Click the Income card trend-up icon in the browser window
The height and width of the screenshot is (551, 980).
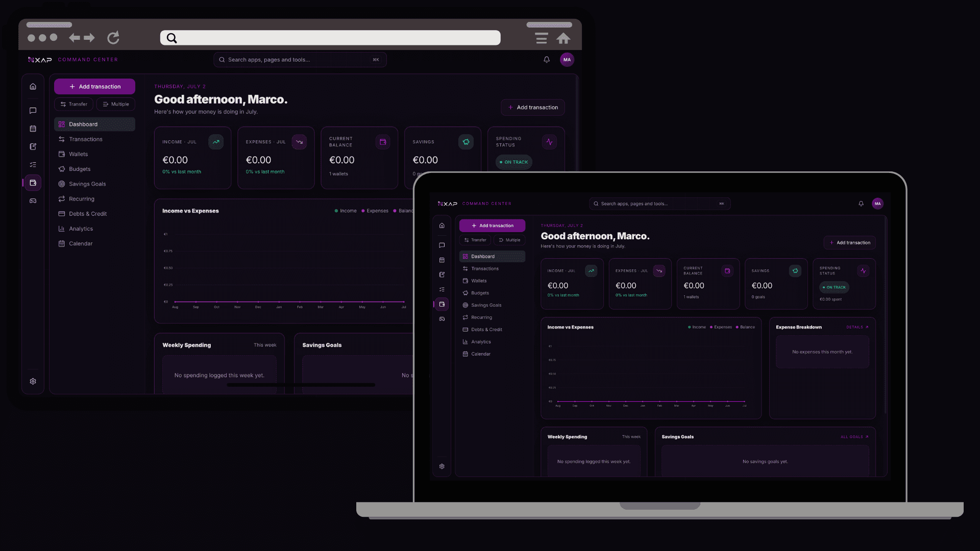pos(216,142)
